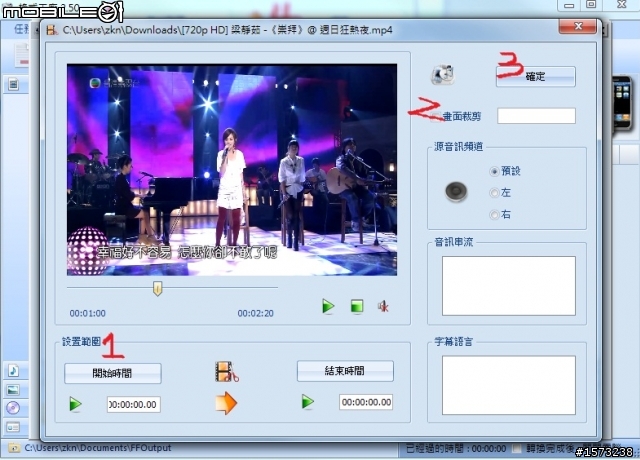Select the 左 audio channel option
The width and height of the screenshot is (640, 460).
pyautogui.click(x=494, y=193)
